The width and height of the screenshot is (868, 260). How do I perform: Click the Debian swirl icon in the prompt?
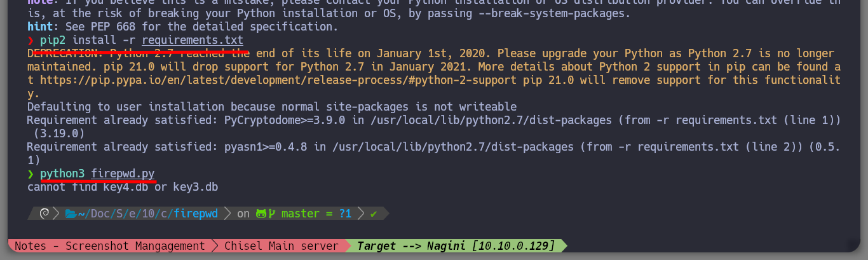click(x=45, y=214)
